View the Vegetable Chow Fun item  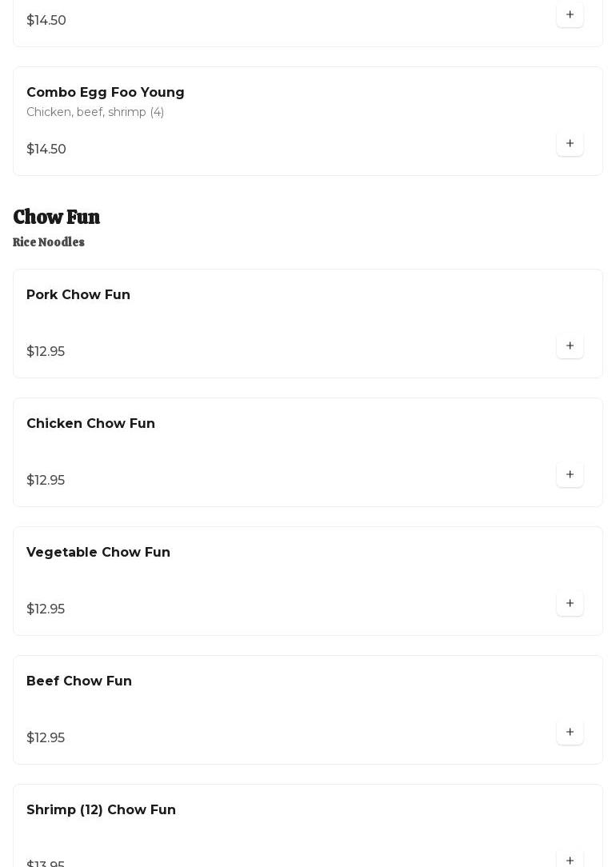[x=98, y=553]
